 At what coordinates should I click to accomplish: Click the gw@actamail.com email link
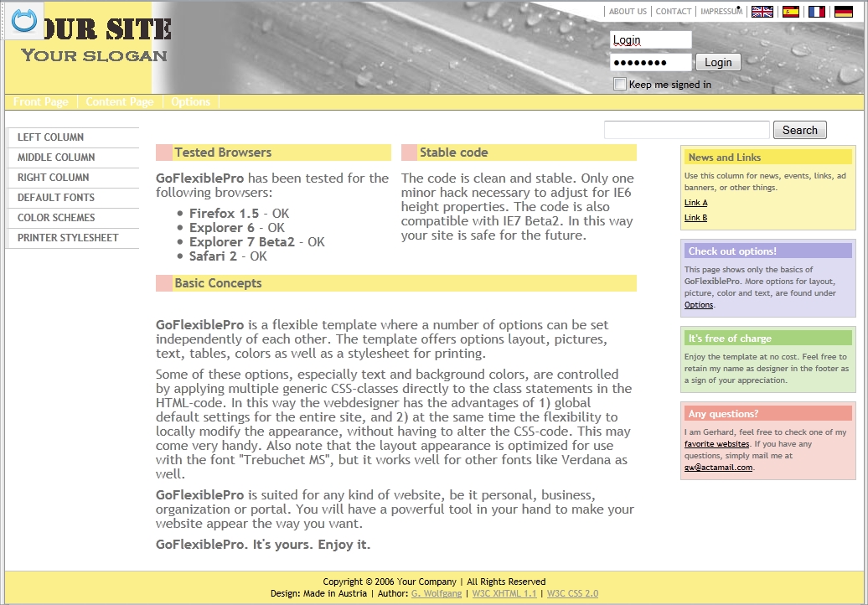tap(719, 468)
